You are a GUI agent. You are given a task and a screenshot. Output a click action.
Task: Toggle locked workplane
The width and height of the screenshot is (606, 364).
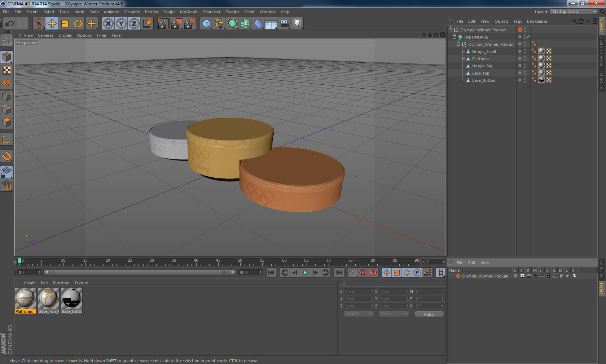click(x=7, y=172)
